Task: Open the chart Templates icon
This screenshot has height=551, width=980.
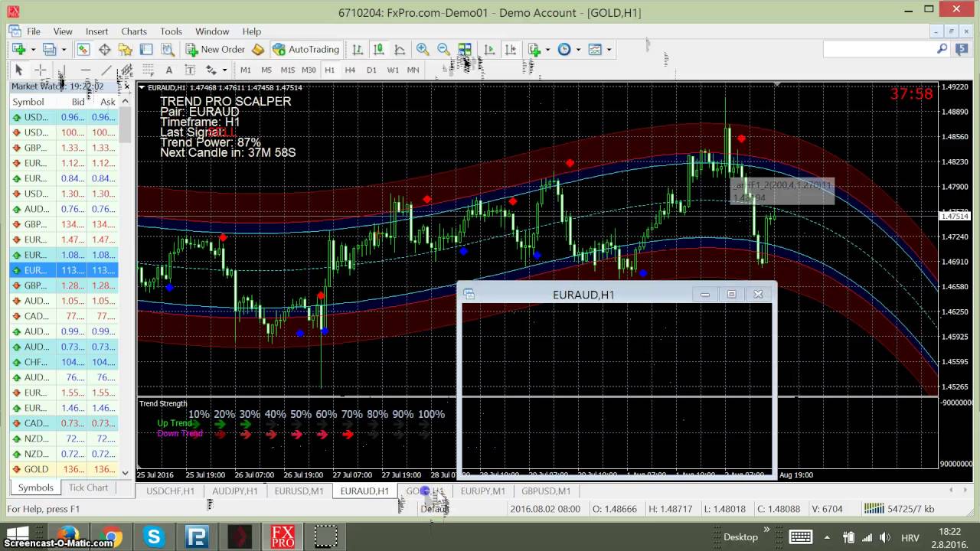Action: (595, 49)
